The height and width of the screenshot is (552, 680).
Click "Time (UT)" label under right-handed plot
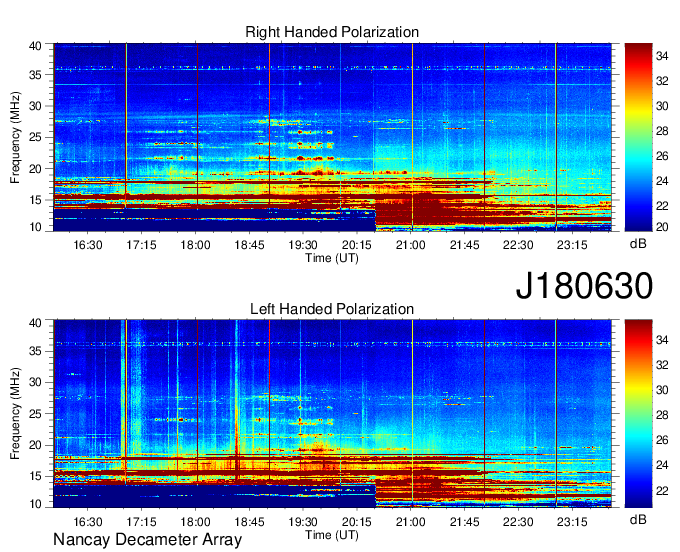coord(332,258)
